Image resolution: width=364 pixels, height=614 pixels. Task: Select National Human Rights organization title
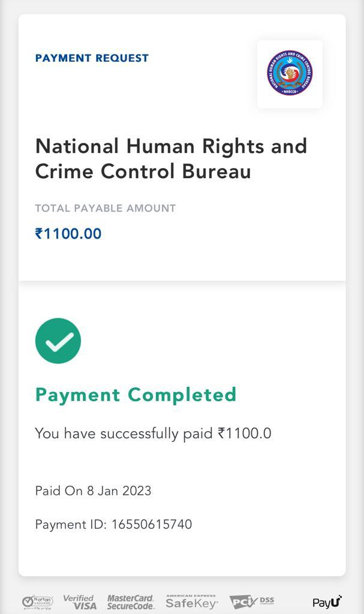[x=171, y=158]
